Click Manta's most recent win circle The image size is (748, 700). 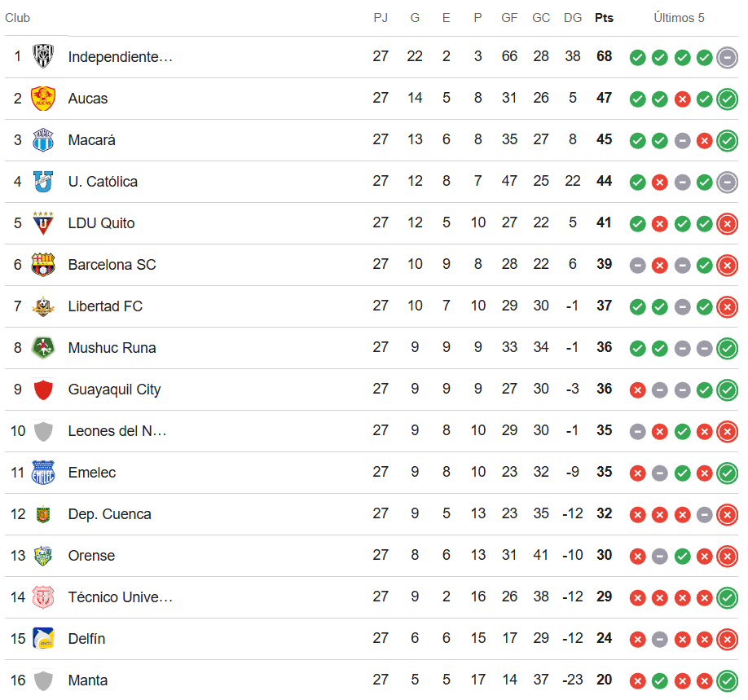pyautogui.click(x=727, y=680)
